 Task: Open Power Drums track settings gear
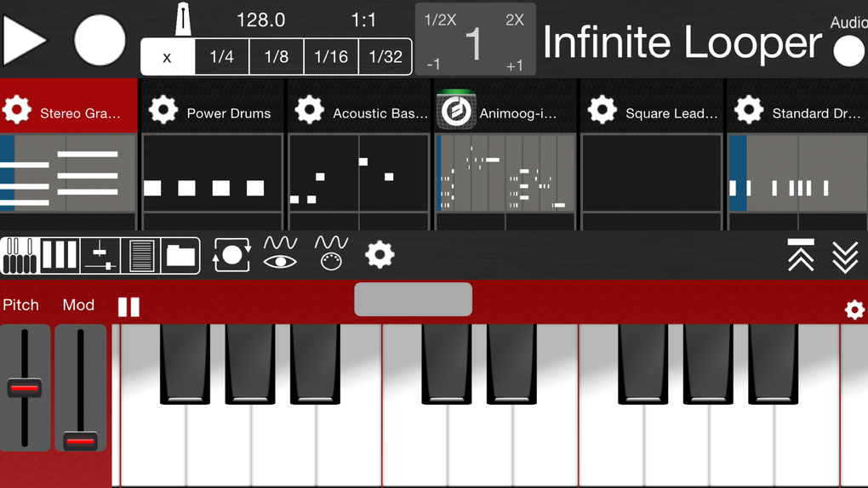(x=163, y=111)
